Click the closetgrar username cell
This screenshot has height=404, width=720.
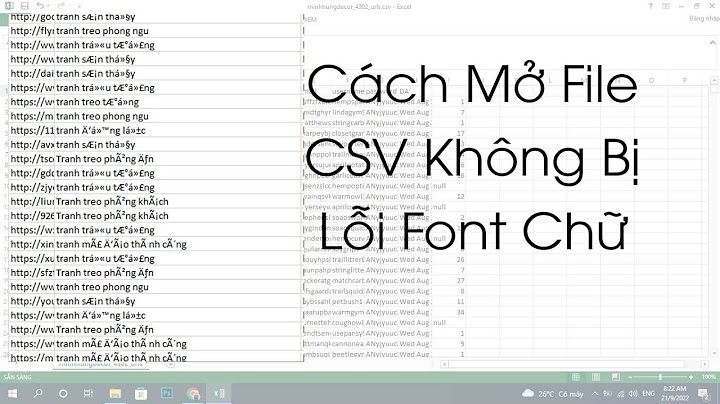coord(348,134)
